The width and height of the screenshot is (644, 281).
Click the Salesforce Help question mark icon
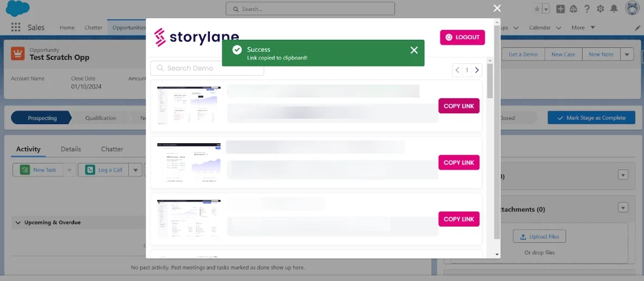(587, 9)
